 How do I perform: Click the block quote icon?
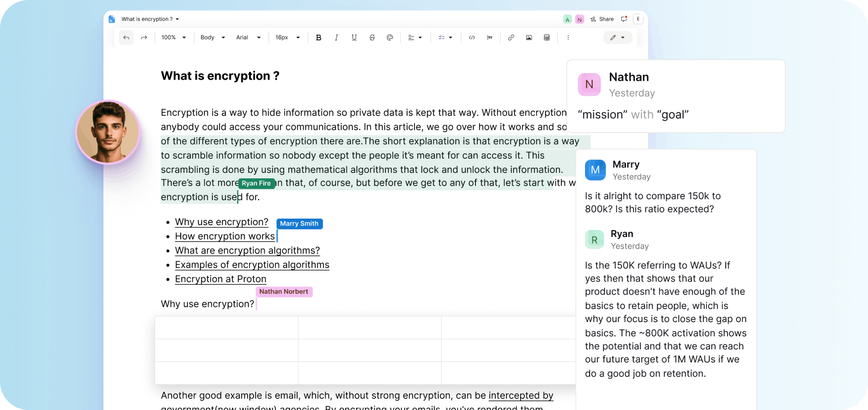[x=489, y=37]
